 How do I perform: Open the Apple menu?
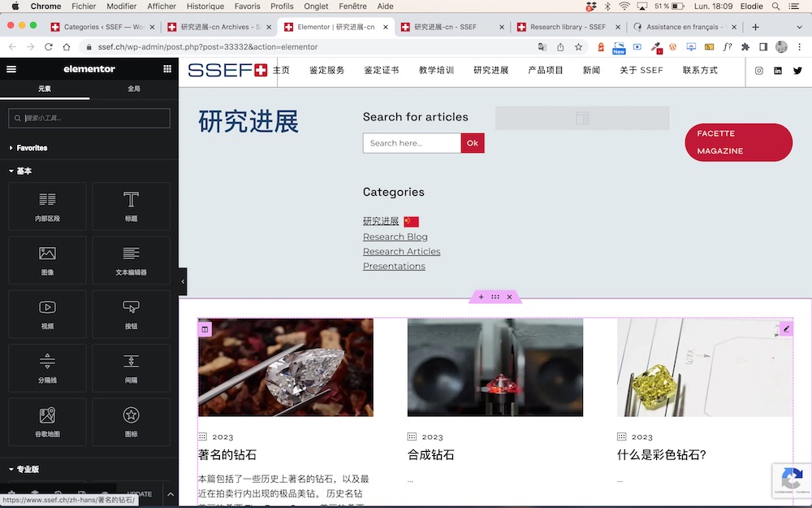coord(15,7)
